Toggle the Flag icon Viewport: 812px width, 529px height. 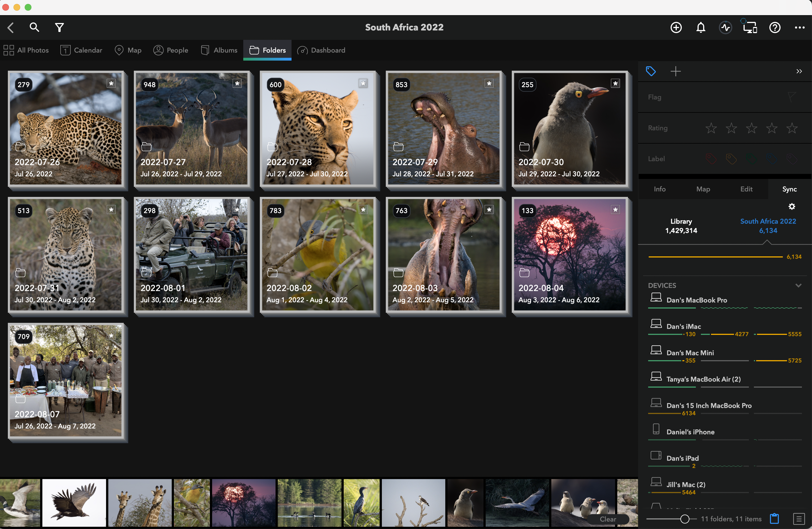click(792, 97)
